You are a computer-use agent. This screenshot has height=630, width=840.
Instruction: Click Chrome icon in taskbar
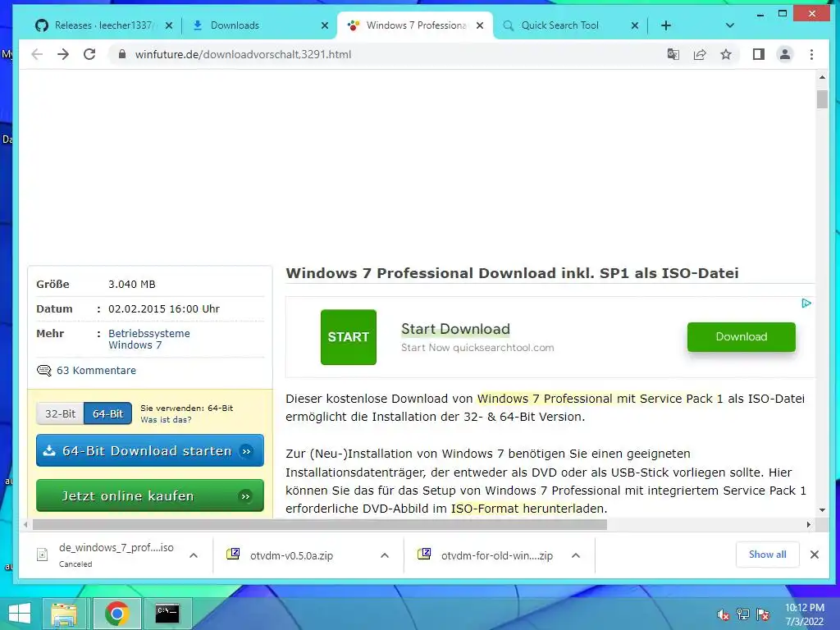click(x=117, y=614)
